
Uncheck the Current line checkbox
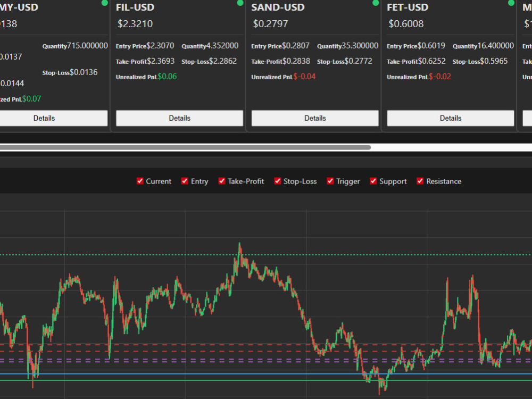click(140, 181)
